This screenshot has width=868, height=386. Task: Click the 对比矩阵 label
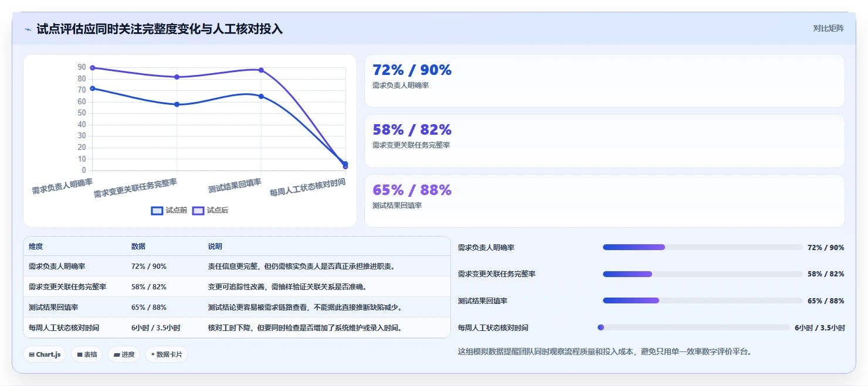pos(828,28)
